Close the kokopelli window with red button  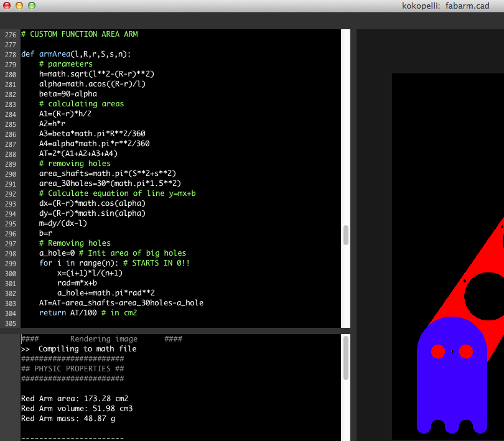point(7,6)
